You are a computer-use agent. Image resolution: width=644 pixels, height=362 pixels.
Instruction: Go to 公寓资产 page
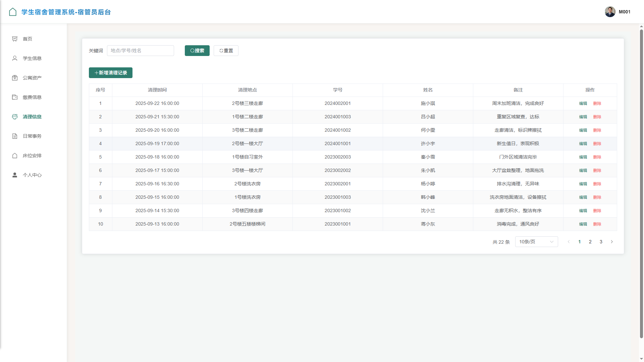34,78
